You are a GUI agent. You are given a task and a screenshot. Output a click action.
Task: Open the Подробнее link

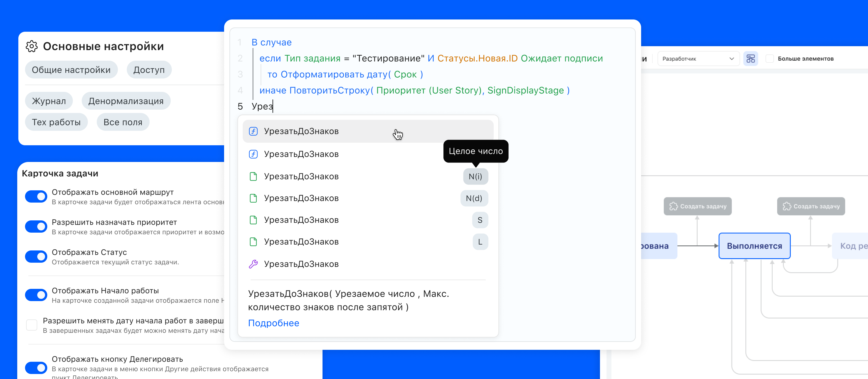[274, 323]
